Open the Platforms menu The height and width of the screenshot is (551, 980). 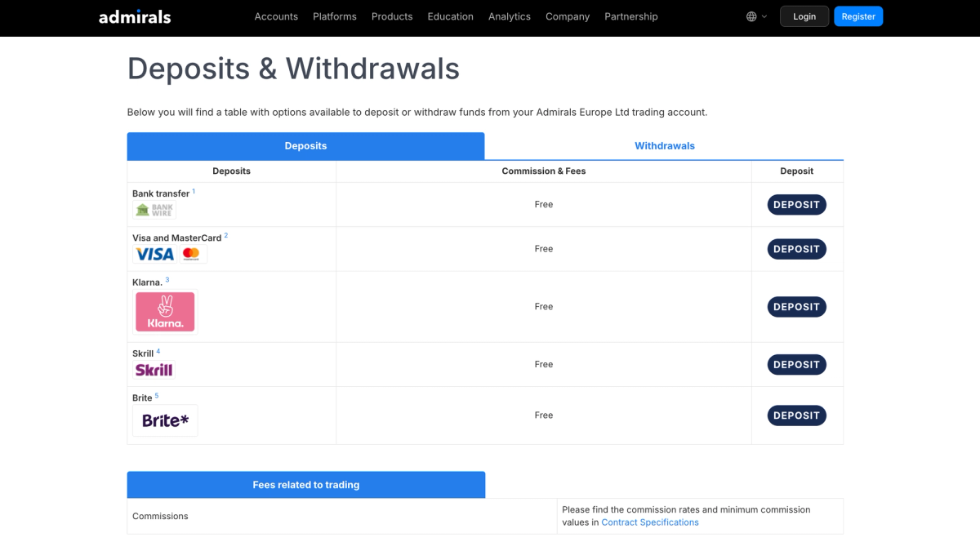coord(335,16)
